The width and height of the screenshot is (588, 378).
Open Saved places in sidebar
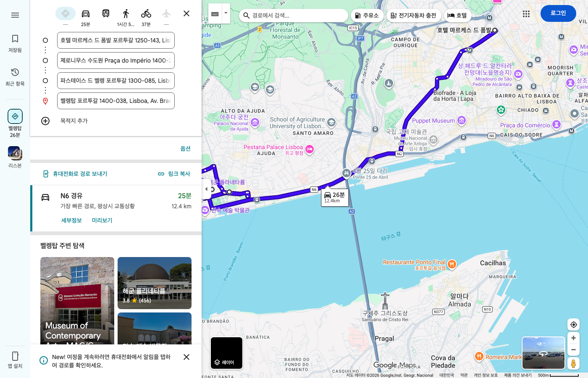(15, 44)
